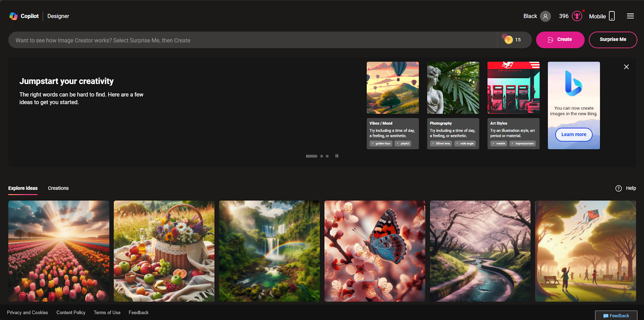This screenshot has width=644, height=320.
Task: Add the impressionism prompt tag
Action: pyautogui.click(x=523, y=143)
